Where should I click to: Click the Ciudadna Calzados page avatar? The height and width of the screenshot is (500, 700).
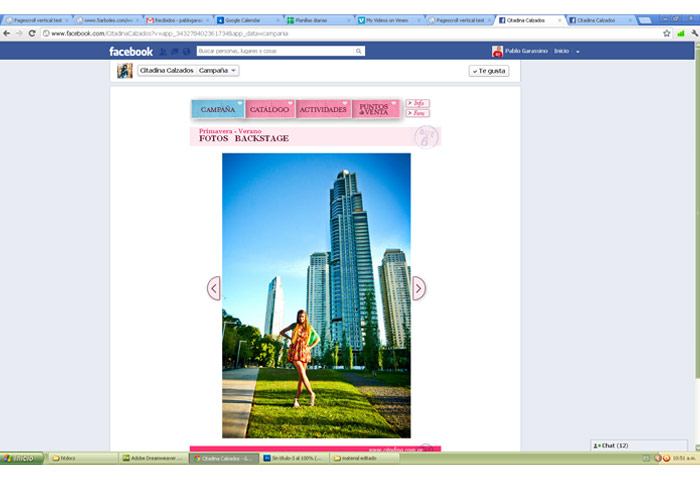click(x=125, y=71)
